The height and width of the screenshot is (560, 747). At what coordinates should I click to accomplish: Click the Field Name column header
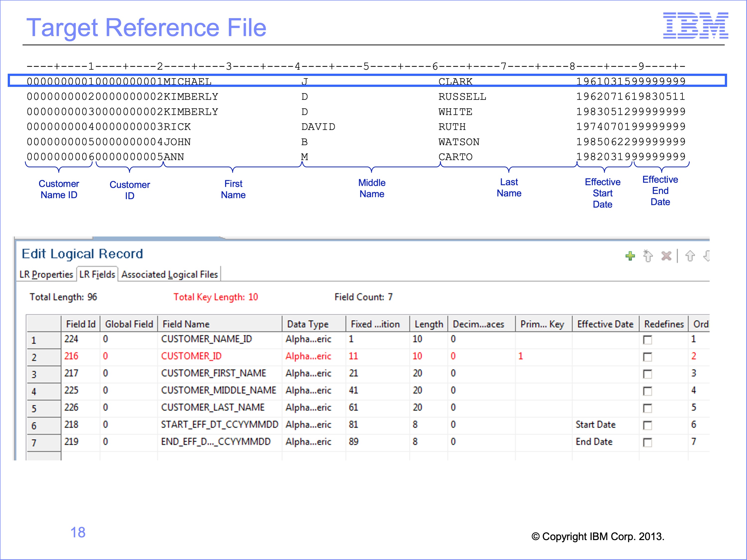coord(220,324)
